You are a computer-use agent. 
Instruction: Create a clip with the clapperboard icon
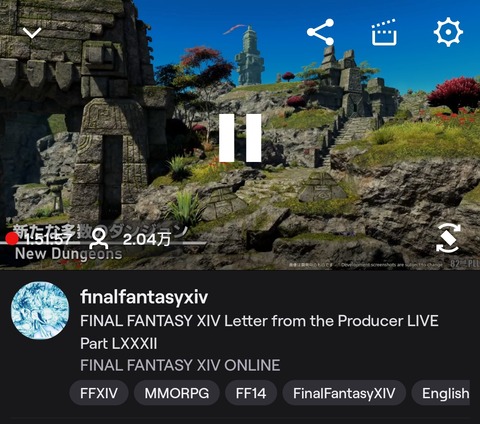pyautogui.click(x=384, y=32)
